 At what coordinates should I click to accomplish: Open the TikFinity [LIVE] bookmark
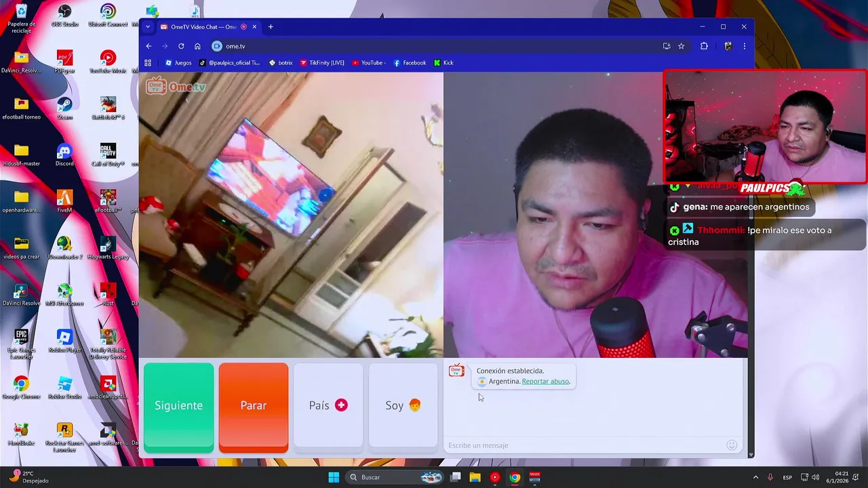pos(322,63)
